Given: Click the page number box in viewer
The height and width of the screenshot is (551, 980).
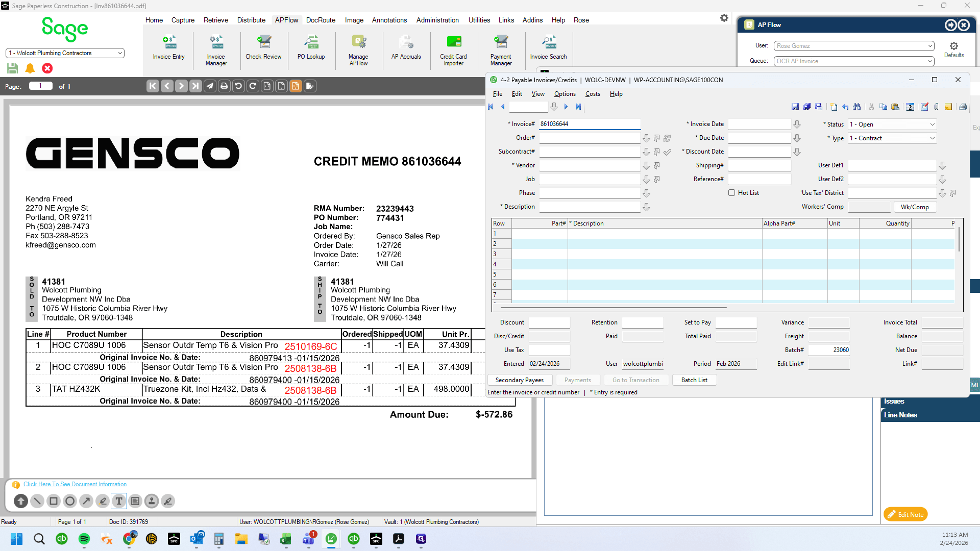Looking at the screenshot, I should click(x=41, y=86).
